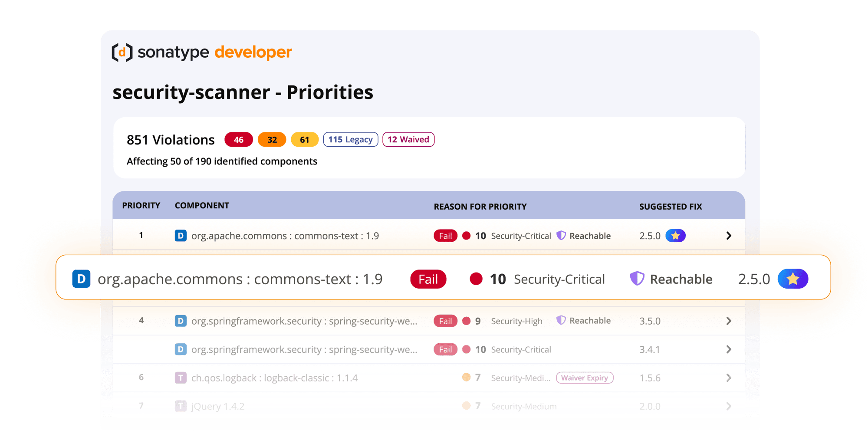The width and height of the screenshot is (868, 437).
Task: Click the yellow 61 violations badge
Action: tap(305, 140)
